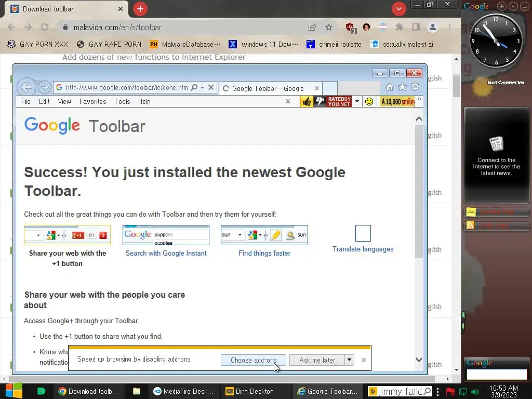Screen dimensions: 532x399
Task: Open the View menu in IE
Action: pos(64,101)
